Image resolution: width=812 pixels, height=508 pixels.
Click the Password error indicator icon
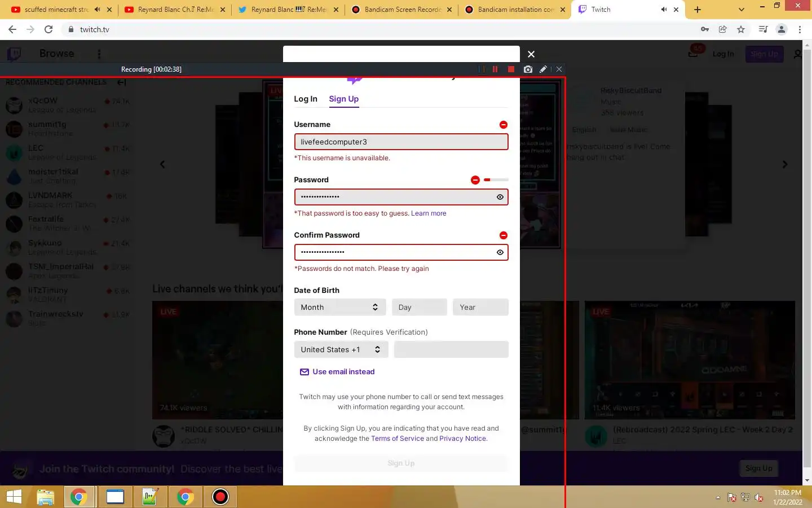tap(475, 180)
